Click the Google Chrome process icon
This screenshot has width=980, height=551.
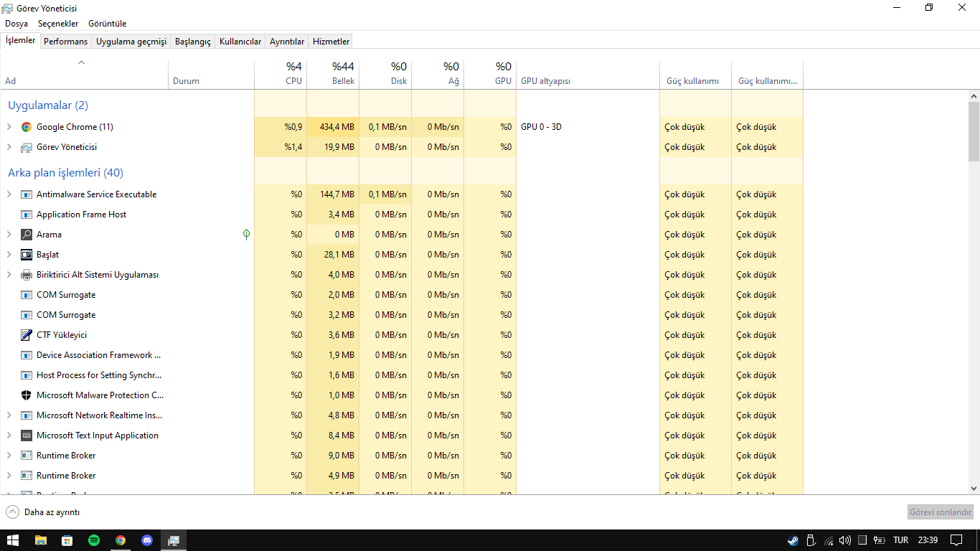[x=27, y=127]
